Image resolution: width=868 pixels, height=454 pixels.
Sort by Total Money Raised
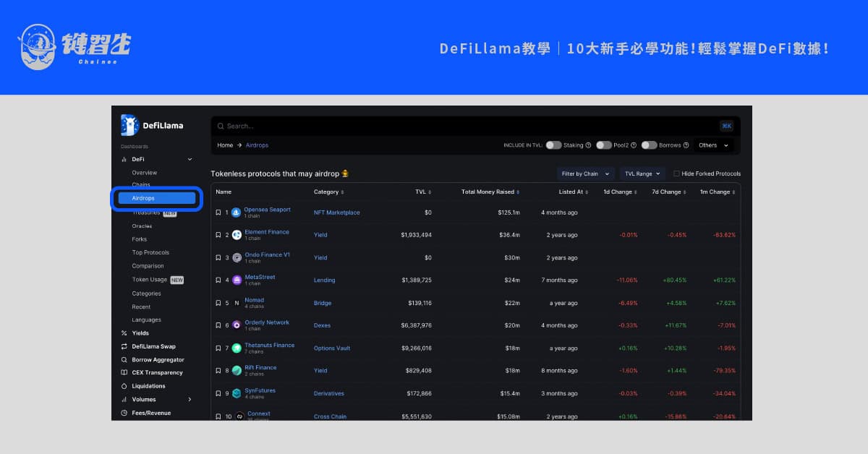coord(490,192)
